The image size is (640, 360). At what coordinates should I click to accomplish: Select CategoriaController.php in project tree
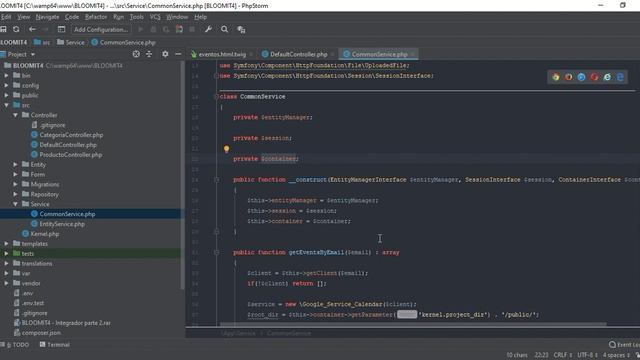tap(71, 135)
